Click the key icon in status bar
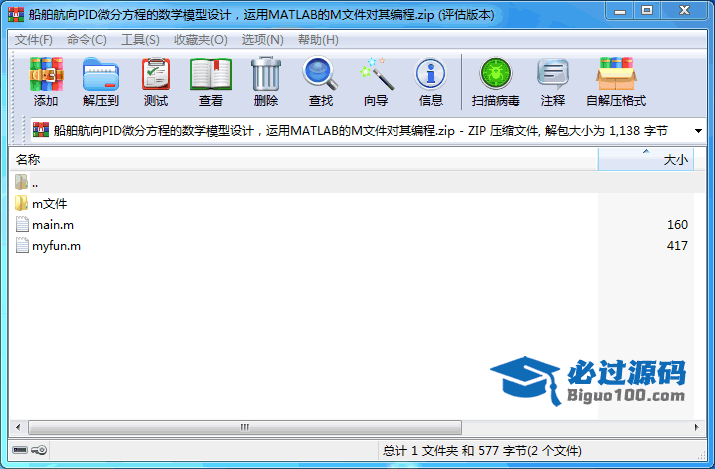The width and height of the screenshot is (715, 469). (x=39, y=450)
